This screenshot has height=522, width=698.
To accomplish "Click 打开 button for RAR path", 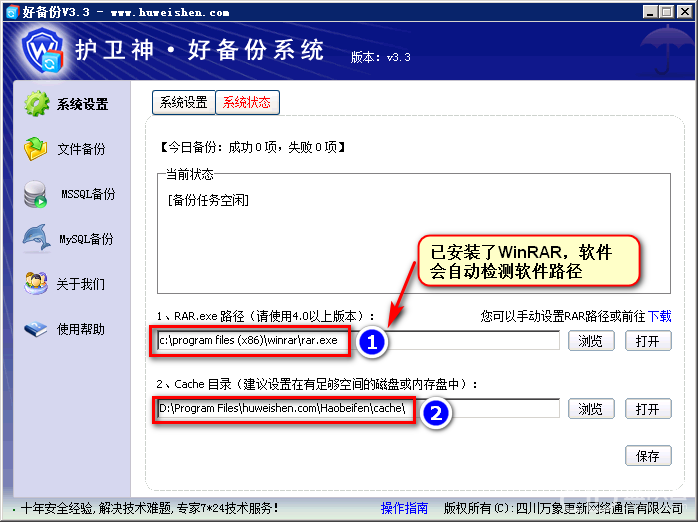I will pyautogui.click(x=648, y=341).
